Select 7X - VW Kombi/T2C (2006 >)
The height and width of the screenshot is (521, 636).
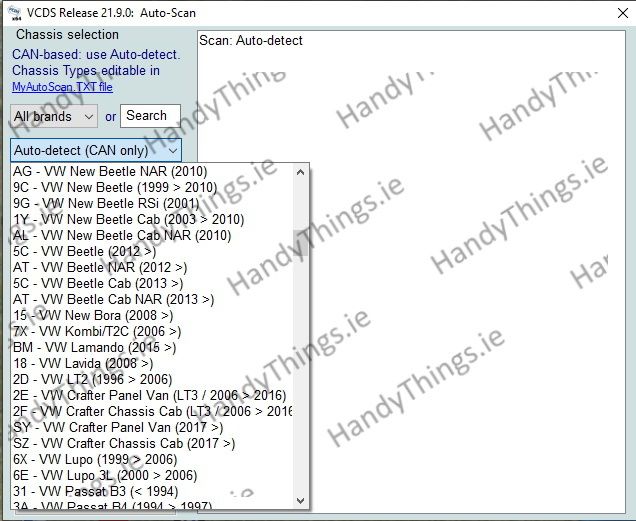pyautogui.click(x=152, y=332)
